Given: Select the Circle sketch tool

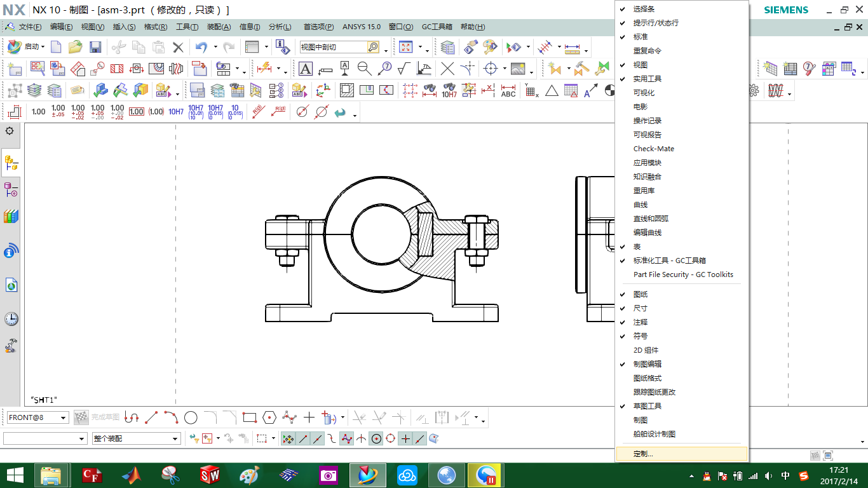Looking at the screenshot, I should click(191, 417).
